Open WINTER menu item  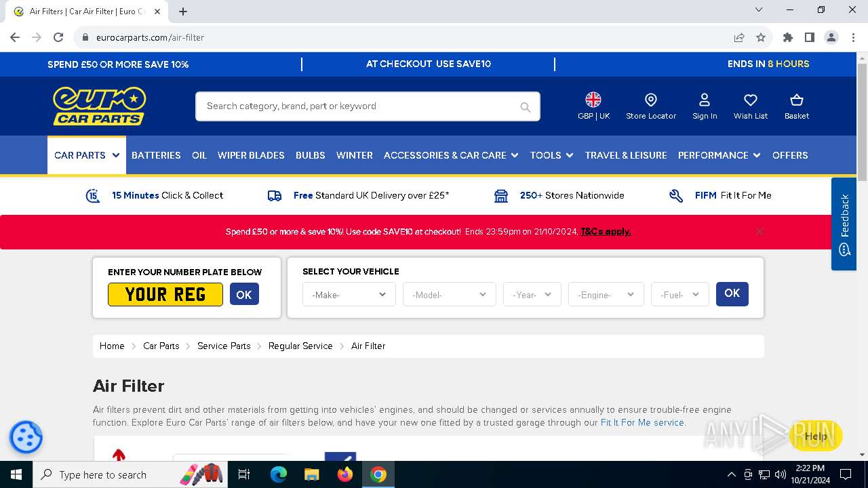355,155
